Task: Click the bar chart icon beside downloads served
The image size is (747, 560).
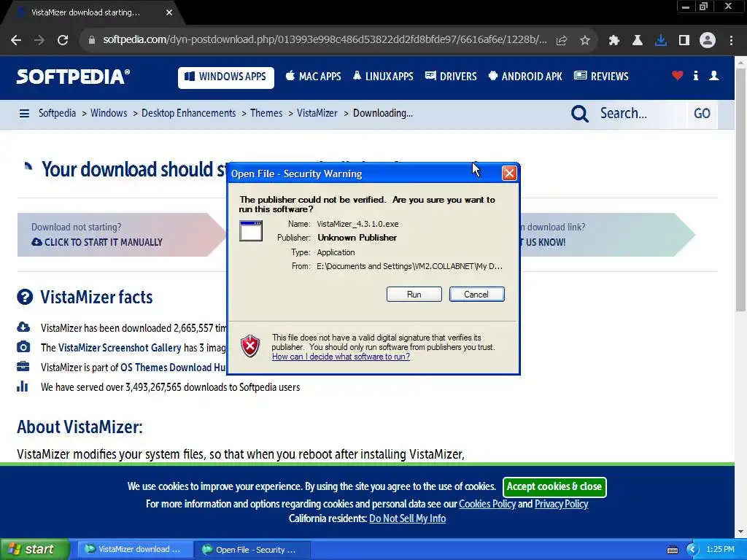Action: tap(23, 386)
